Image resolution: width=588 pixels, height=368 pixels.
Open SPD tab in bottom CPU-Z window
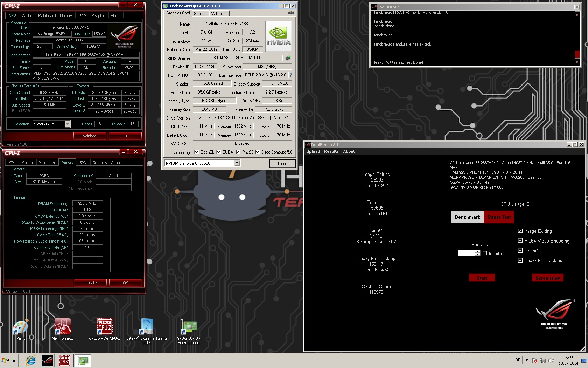tap(83, 163)
